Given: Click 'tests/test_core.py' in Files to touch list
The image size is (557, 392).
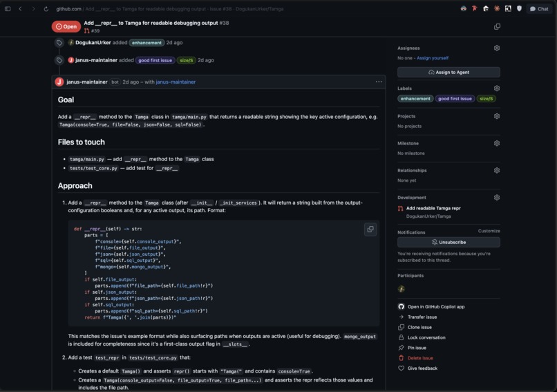Looking at the screenshot, I should pos(93,169).
